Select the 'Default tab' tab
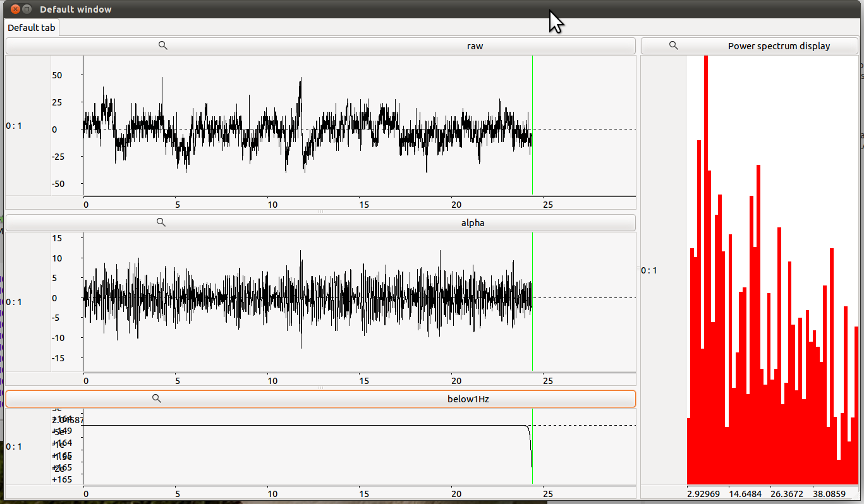Viewport: 864px width, 504px height. tap(32, 28)
